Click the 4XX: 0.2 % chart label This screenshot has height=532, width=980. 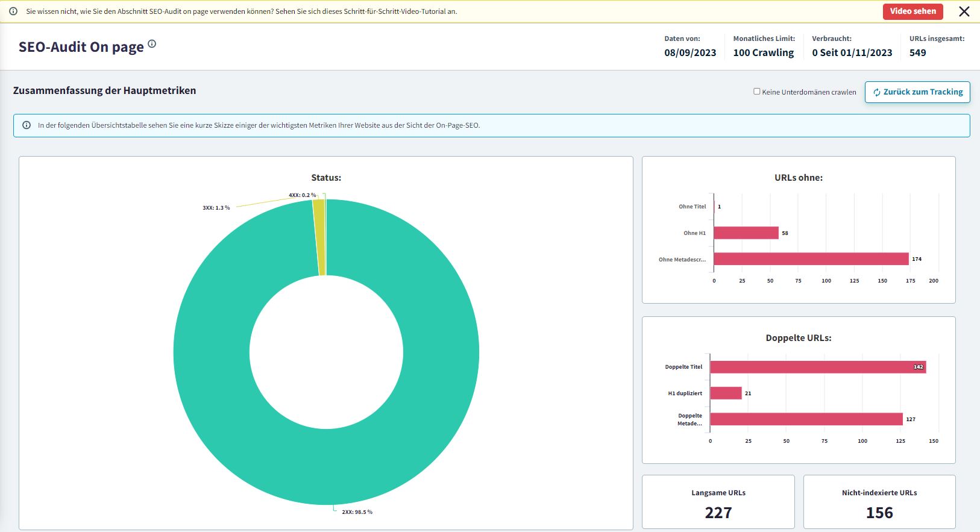302,195
